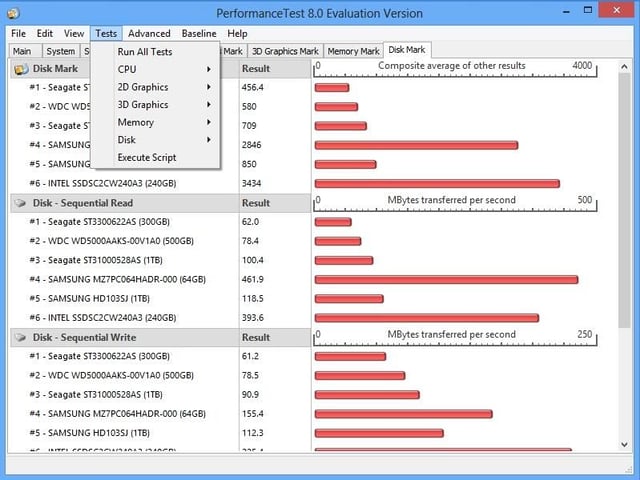Viewport: 640px width, 480px height.
Task: Select the Disk Mark INTEL SSDSC2CW240A3 row
Action: (x=102, y=183)
